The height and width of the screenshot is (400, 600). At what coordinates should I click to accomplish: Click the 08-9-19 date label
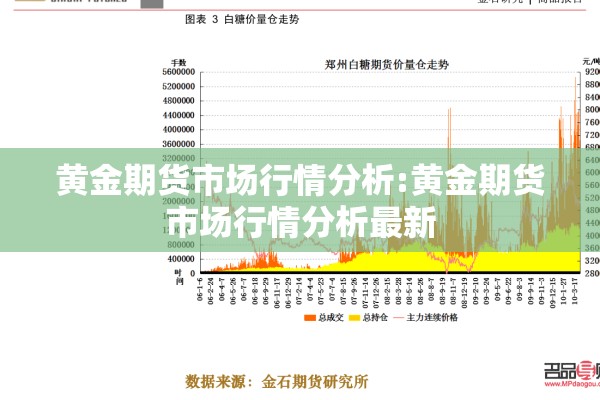(x=443, y=291)
